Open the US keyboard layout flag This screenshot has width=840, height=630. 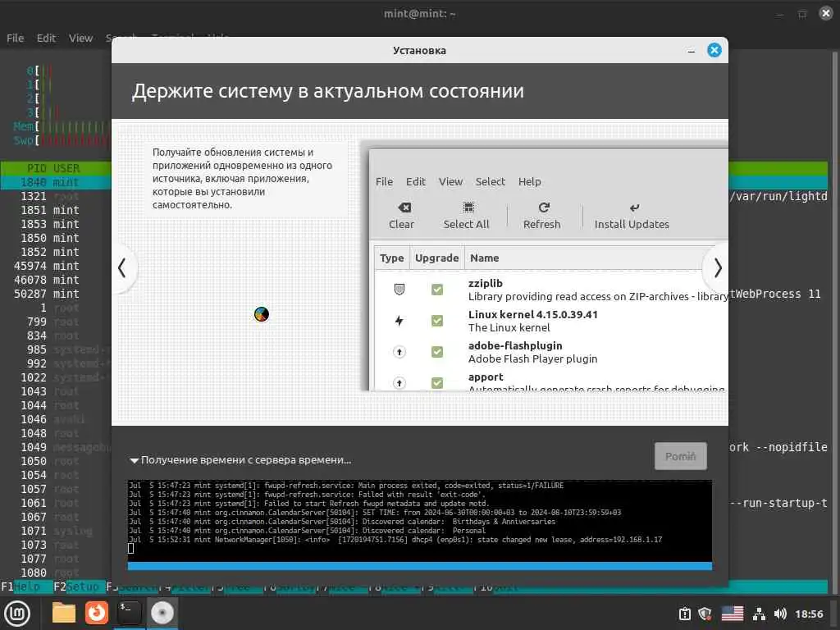pyautogui.click(x=732, y=614)
